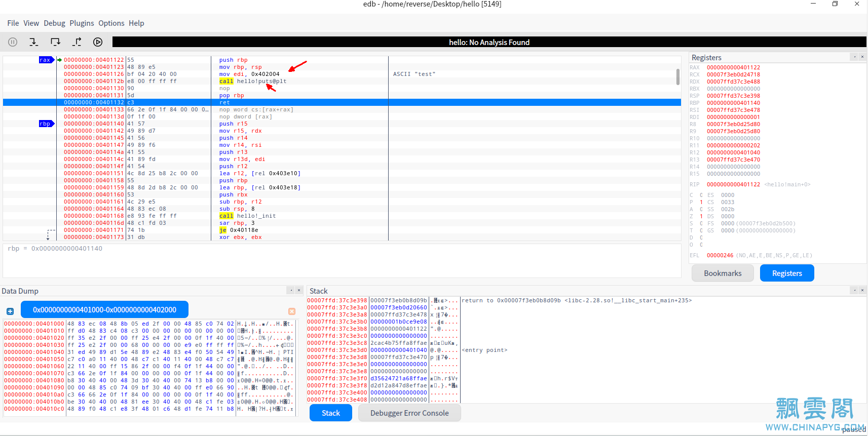Select the je 0x40118e instruction

pyautogui.click(x=238, y=230)
